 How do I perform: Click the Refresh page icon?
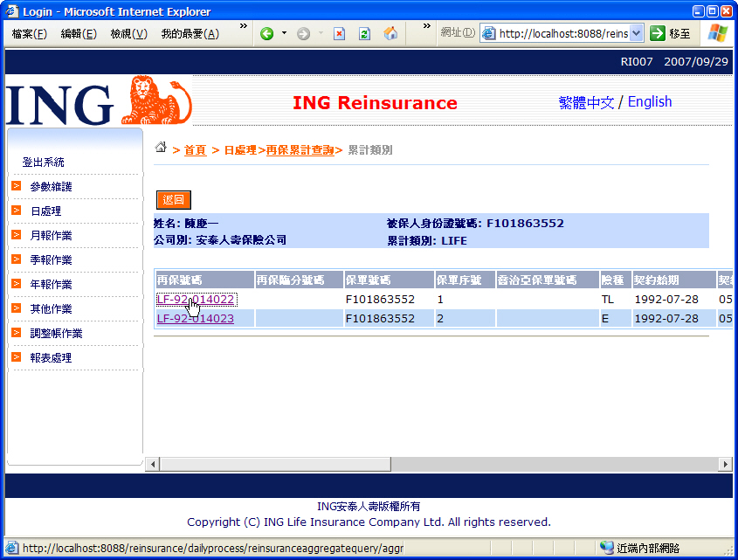coord(364,34)
